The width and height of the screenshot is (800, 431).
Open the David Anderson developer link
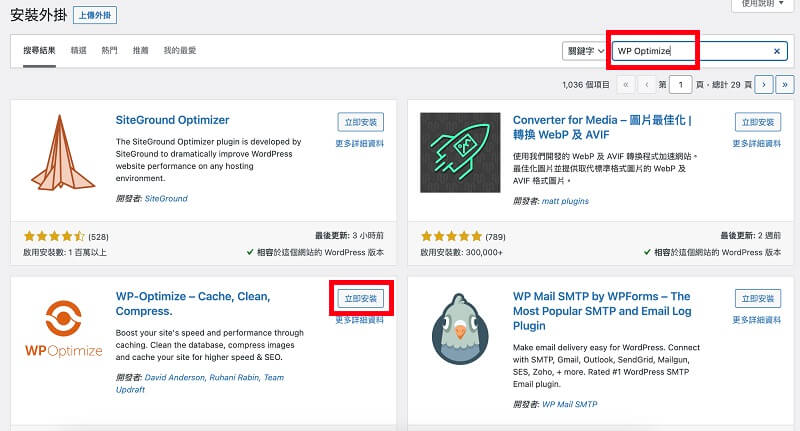point(175,377)
